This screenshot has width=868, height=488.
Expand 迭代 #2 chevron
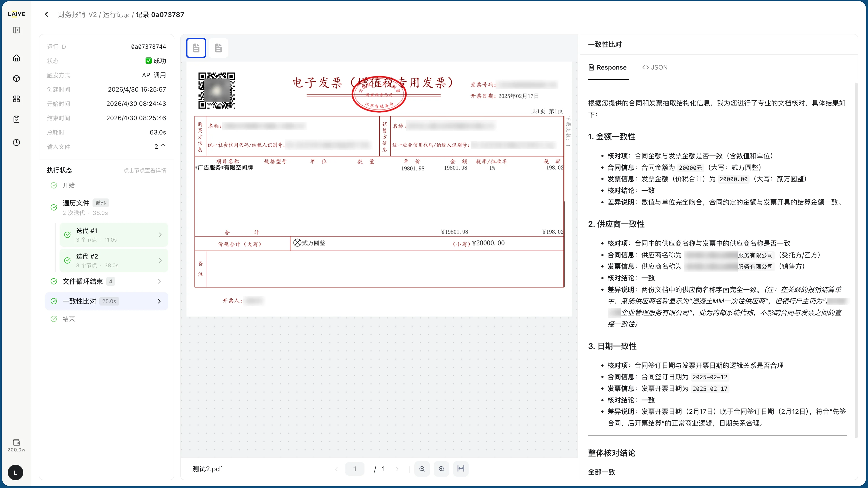pos(160,260)
